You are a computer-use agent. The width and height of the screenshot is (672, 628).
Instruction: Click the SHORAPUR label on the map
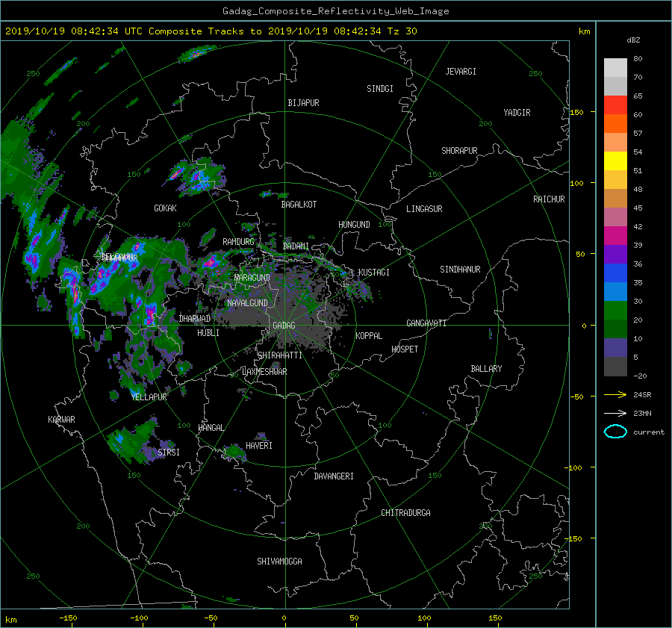459,151
